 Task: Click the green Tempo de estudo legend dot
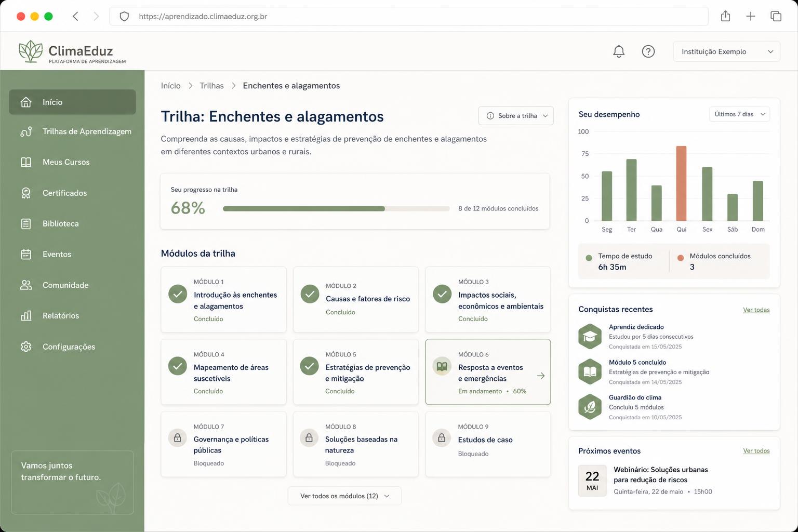(589, 258)
